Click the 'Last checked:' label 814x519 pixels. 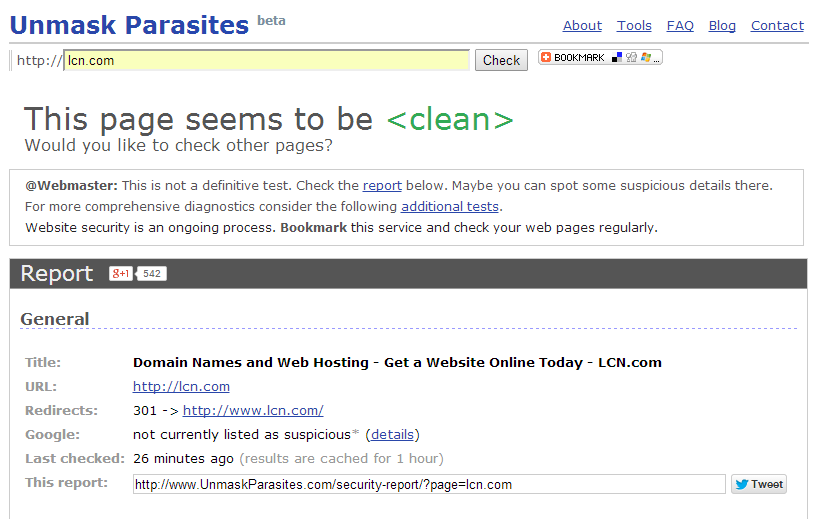click(x=75, y=459)
